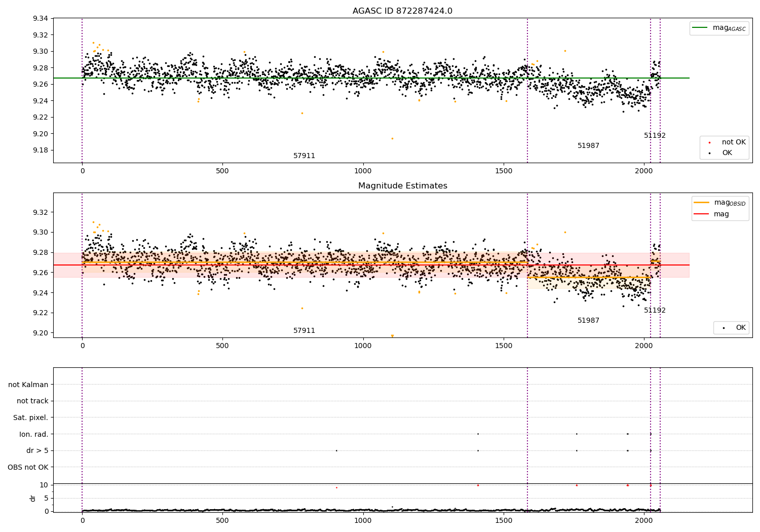
Task: Click the 'not Kalman' axis label
Action: click(28, 385)
